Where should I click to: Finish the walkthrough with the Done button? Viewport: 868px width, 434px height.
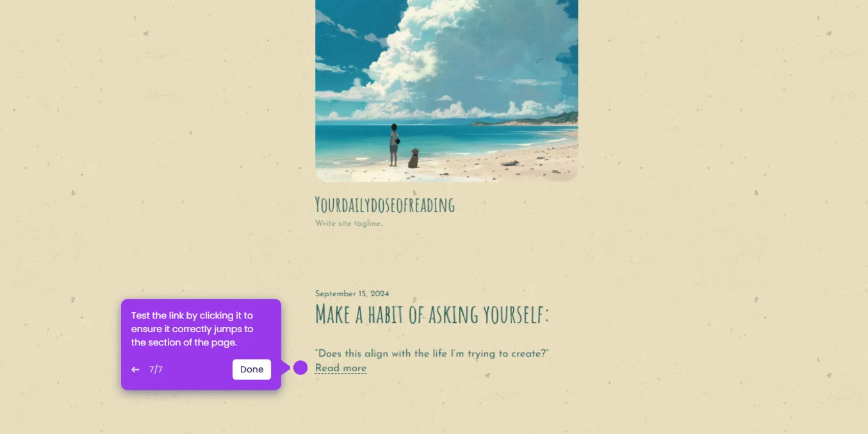252,369
